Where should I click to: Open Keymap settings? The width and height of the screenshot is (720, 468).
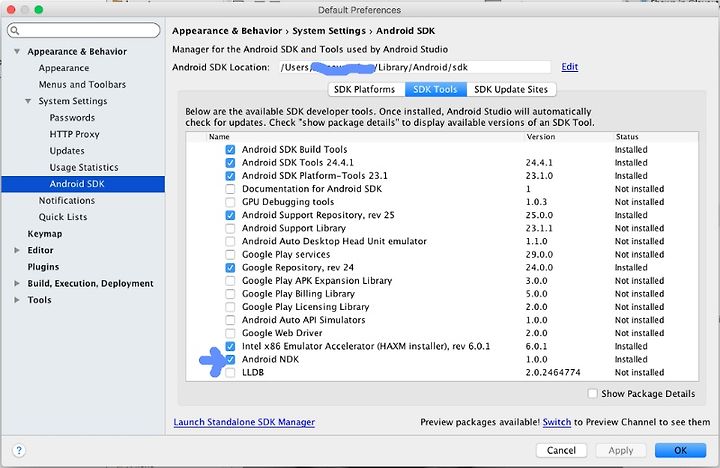tap(45, 234)
